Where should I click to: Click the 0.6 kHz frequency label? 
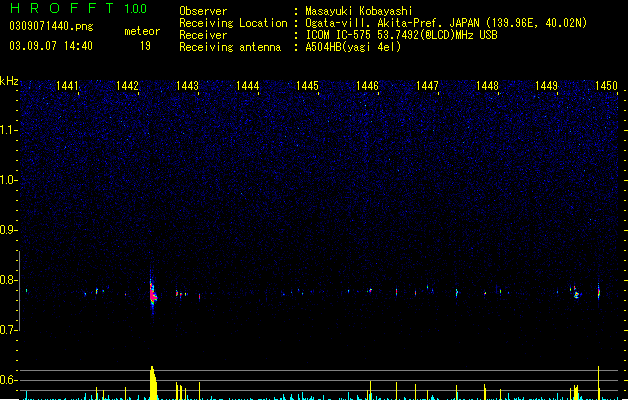(8, 380)
